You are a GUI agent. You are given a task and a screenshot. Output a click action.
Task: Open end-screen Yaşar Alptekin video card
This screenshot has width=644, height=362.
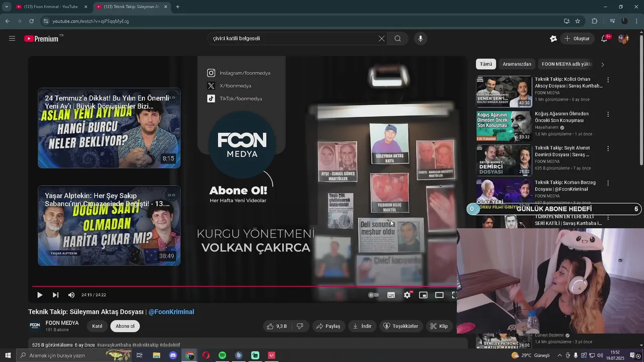[x=109, y=226]
